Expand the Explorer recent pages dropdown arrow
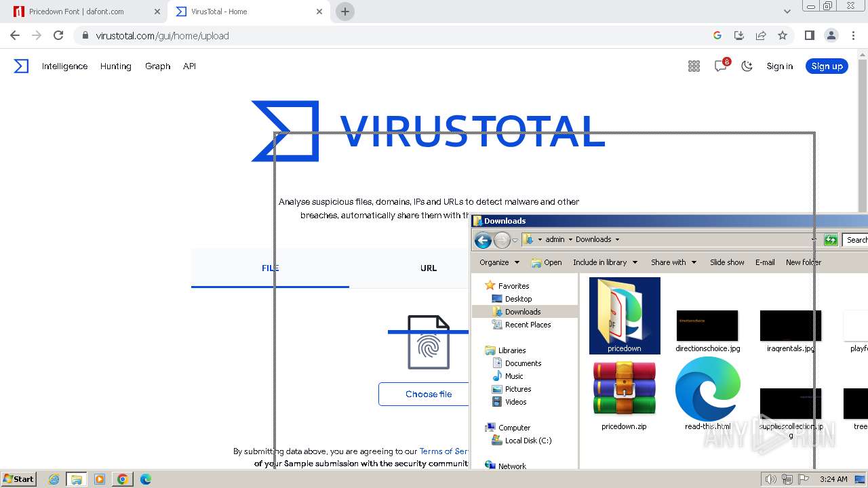This screenshot has height=488, width=868. click(515, 240)
